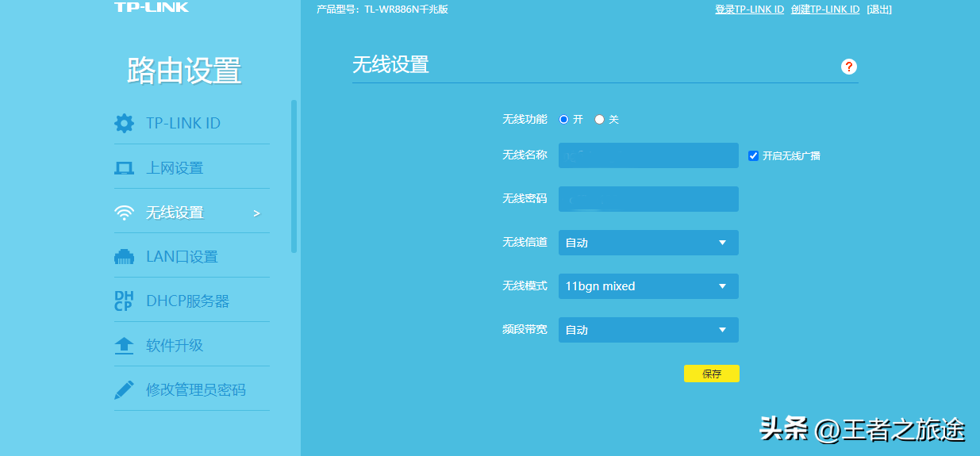The height and width of the screenshot is (456, 980).
Task: Click the 无线名称 input field
Action: pyautogui.click(x=648, y=155)
